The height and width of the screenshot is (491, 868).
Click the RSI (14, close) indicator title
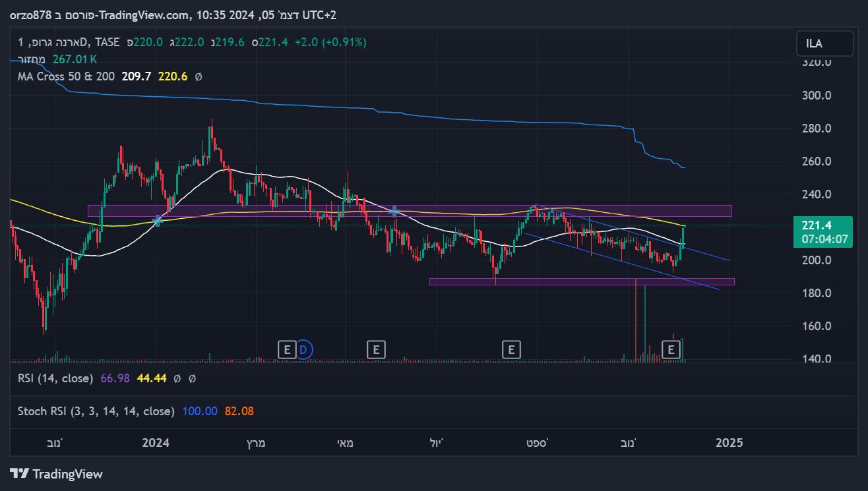(56, 378)
